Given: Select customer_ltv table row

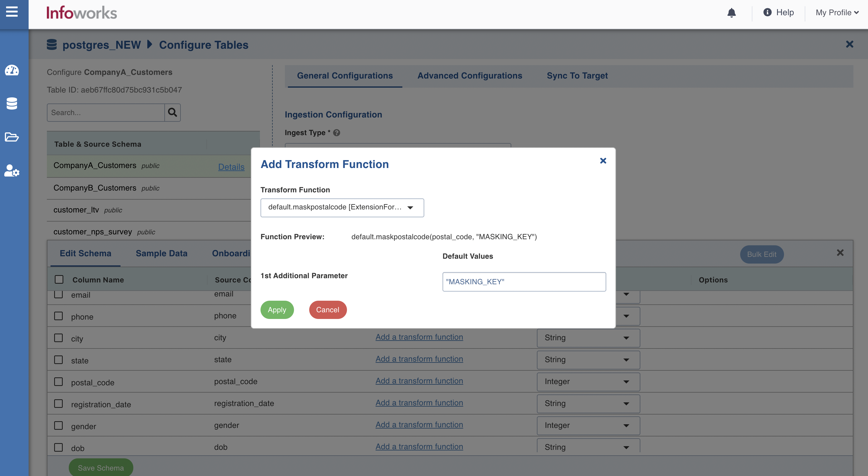Looking at the screenshot, I should (x=149, y=210).
